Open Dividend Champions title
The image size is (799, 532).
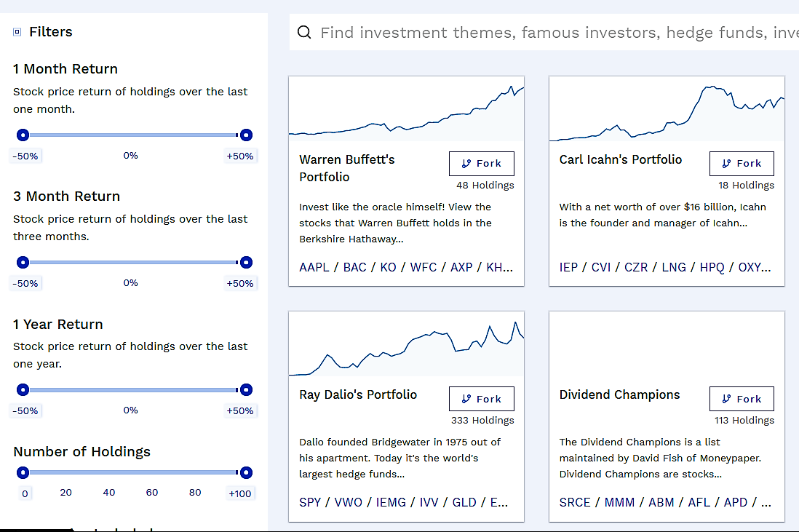point(619,395)
